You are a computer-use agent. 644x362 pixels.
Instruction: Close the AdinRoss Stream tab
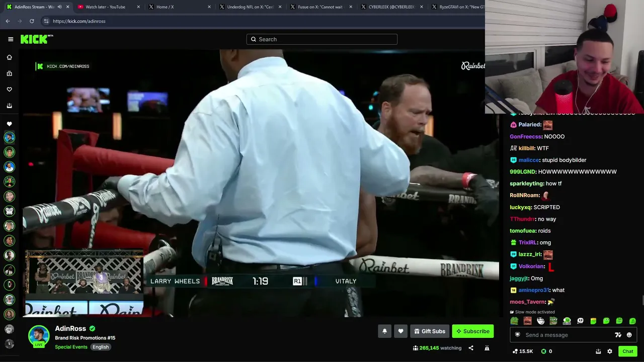[67, 7]
